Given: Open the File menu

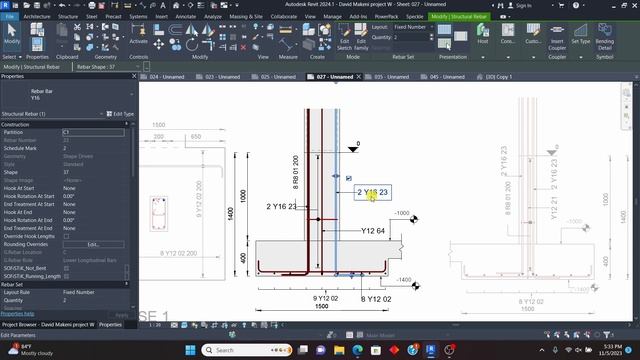Looking at the screenshot, I should click(9, 17).
